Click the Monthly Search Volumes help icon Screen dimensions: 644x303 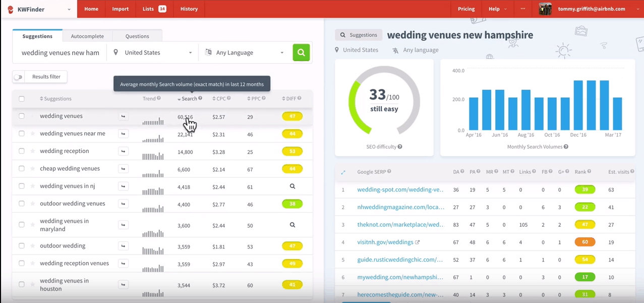point(566,147)
